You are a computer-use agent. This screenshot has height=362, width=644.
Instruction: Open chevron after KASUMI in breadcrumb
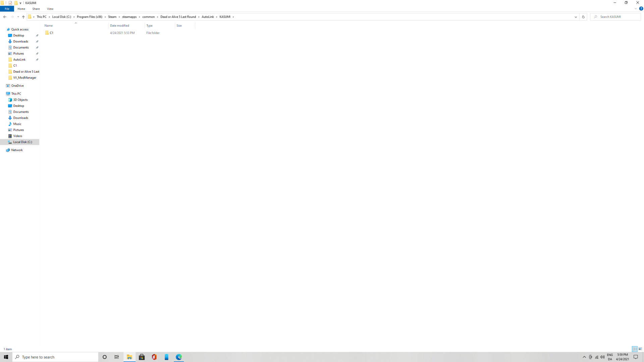(x=233, y=17)
